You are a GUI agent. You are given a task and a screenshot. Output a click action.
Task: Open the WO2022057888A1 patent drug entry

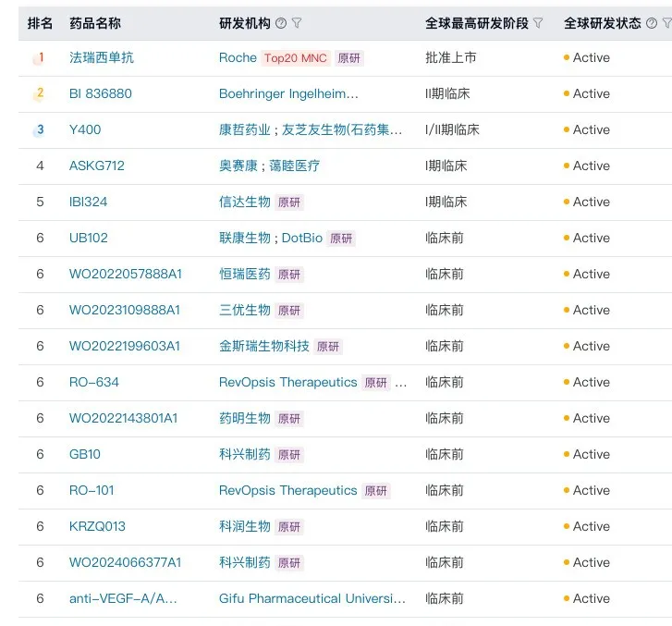pyautogui.click(x=125, y=274)
